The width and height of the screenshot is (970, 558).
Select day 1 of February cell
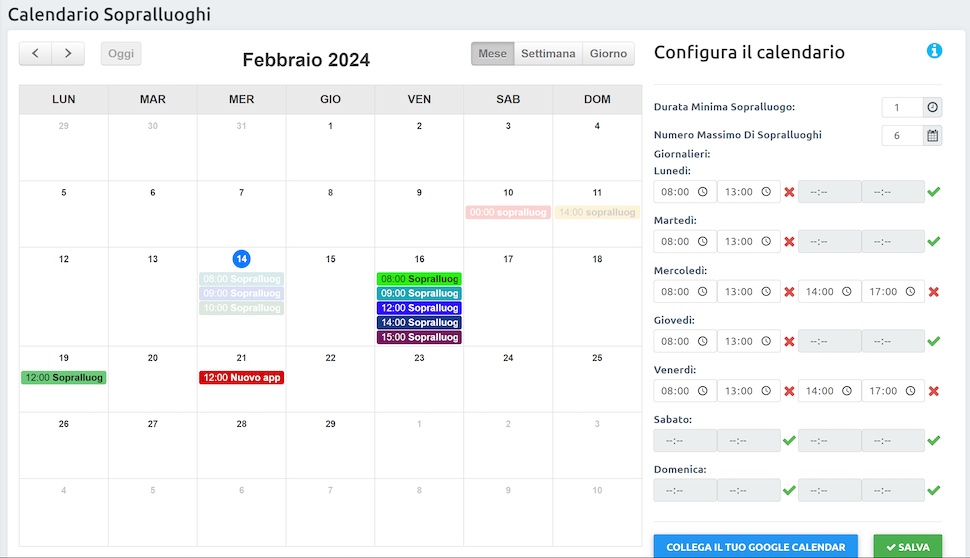(330, 147)
